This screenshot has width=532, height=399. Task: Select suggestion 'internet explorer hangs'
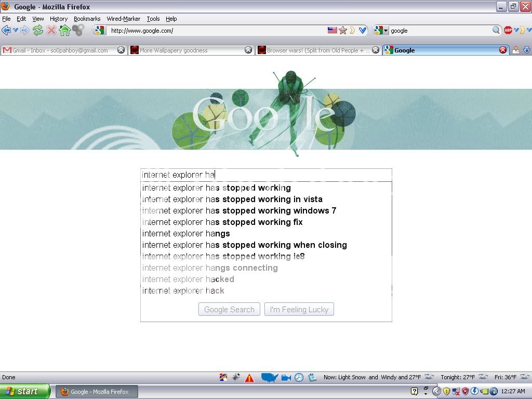[266, 234]
